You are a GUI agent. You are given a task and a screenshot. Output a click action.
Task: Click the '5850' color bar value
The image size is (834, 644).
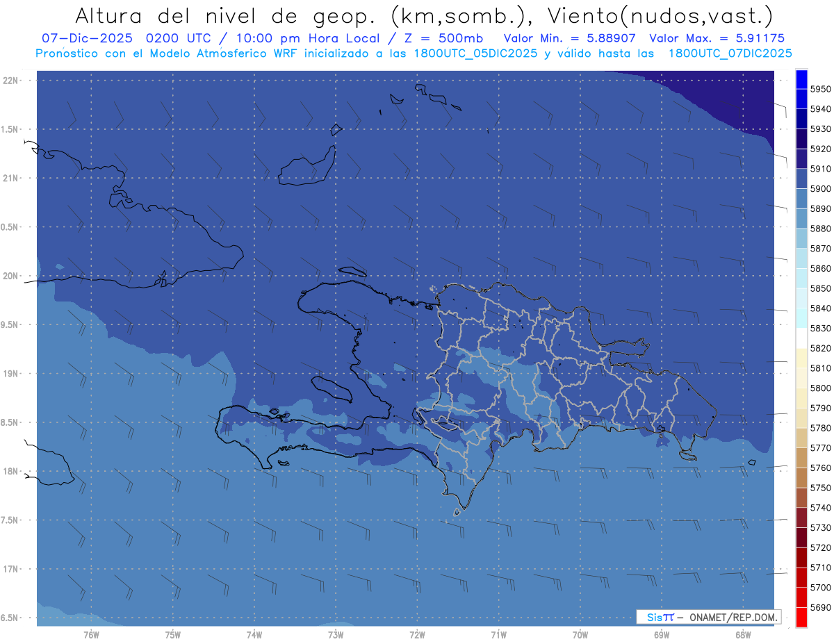point(821,288)
